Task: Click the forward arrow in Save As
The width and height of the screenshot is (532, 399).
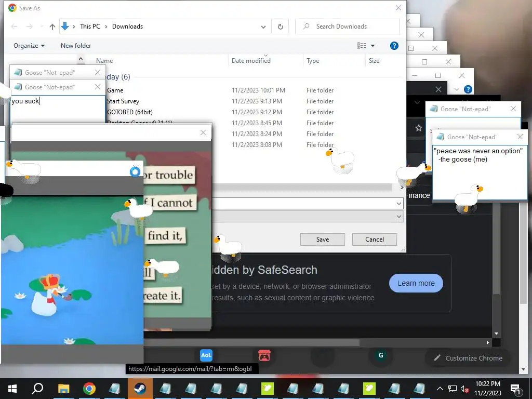Action: tap(30, 26)
